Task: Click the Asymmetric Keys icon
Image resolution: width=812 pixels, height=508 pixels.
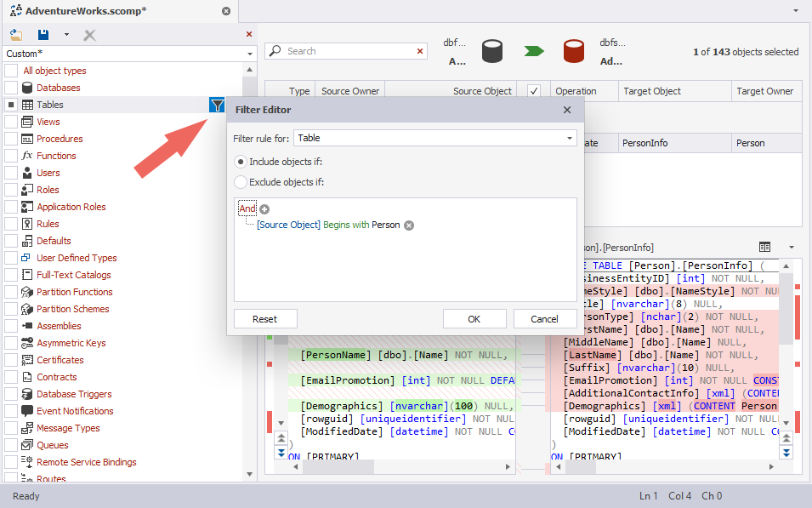Action: click(x=27, y=343)
